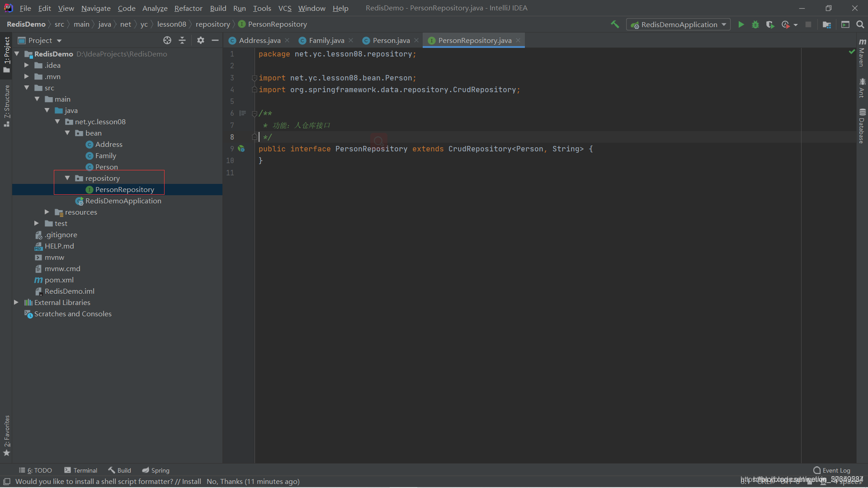
Task: Select pom.xml in project tree
Action: (59, 280)
